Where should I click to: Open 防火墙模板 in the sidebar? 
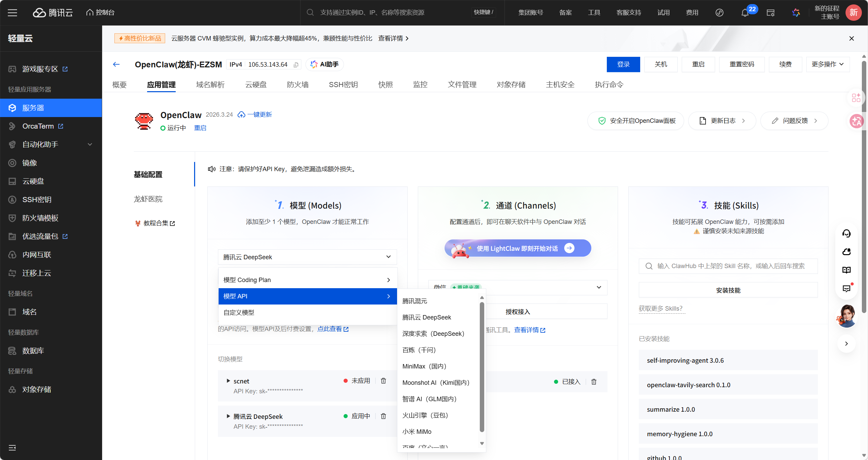(x=40, y=218)
